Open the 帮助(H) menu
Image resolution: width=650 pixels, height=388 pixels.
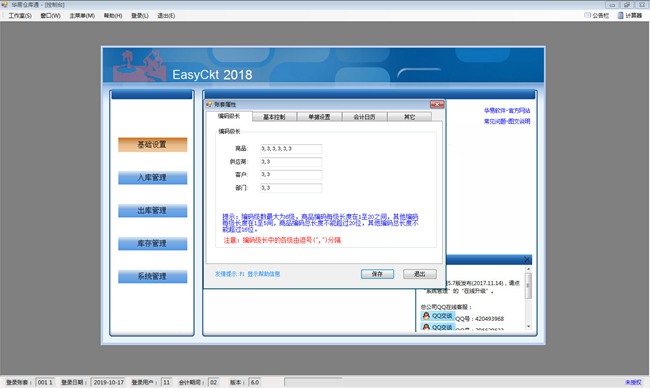[113, 16]
